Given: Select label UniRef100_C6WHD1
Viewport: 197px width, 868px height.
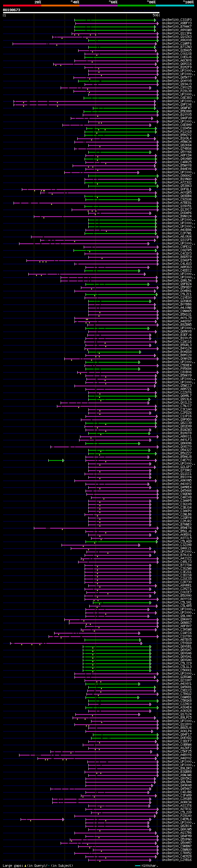Looking at the screenshot, I should point(177,697).
